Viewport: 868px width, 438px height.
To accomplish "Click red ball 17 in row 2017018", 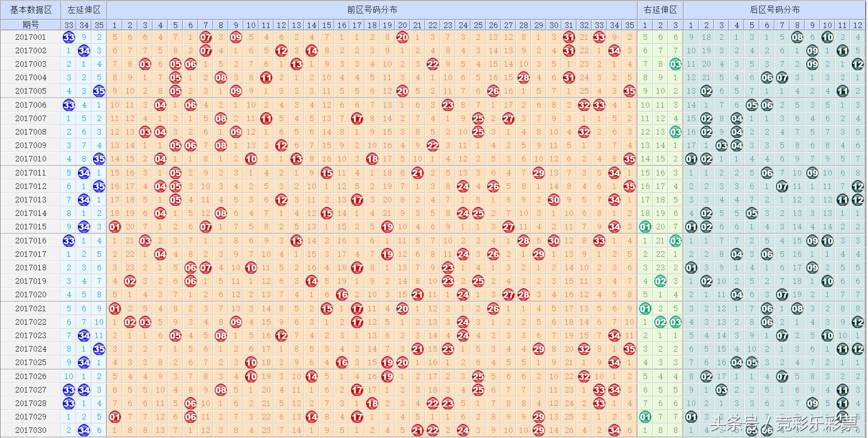I will 357,268.
